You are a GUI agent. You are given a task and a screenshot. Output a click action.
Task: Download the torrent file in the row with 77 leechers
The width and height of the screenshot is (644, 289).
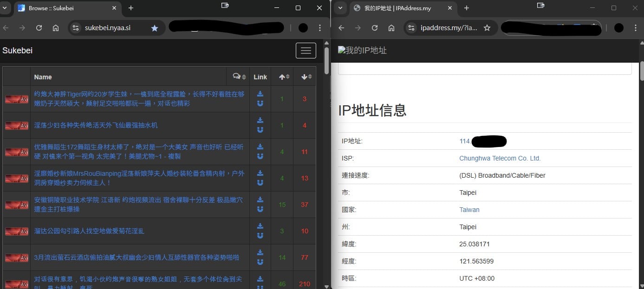pyautogui.click(x=260, y=252)
